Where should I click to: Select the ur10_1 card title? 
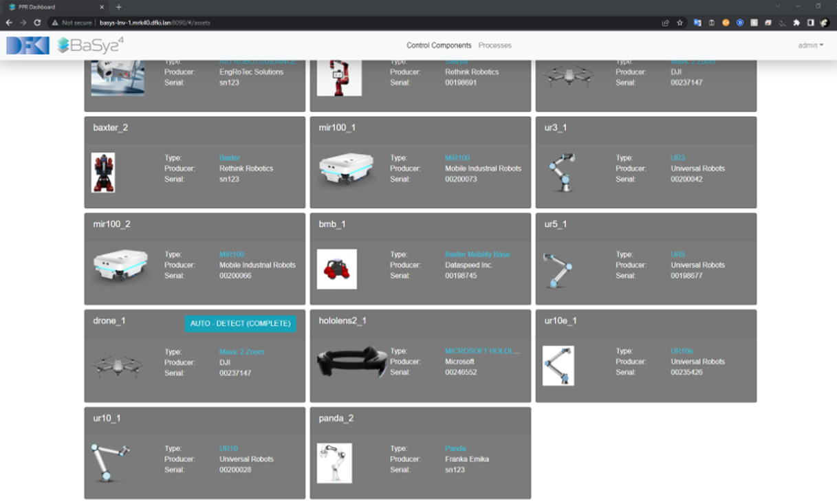click(x=107, y=418)
